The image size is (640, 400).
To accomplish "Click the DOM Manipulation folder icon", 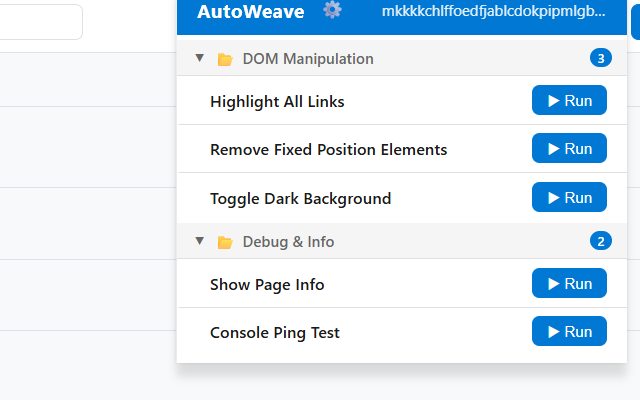I will click(x=225, y=59).
